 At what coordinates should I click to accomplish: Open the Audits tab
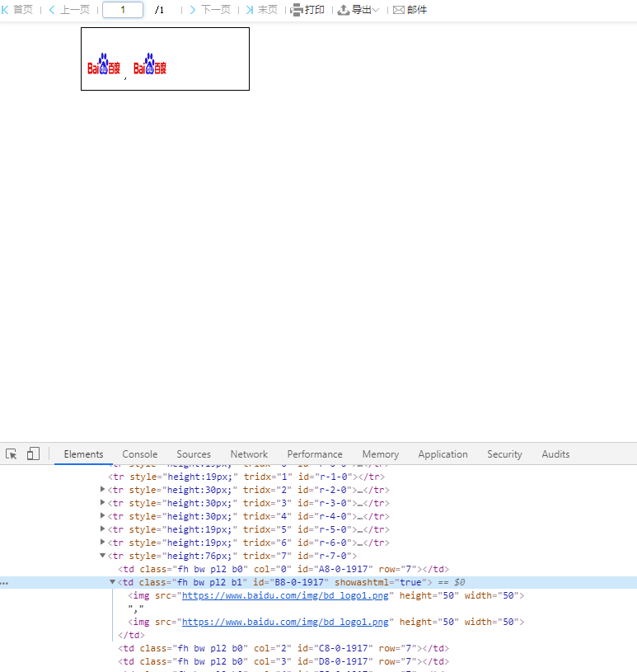555,454
